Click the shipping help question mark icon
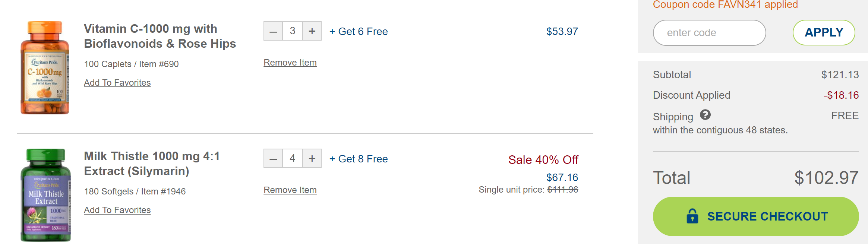 pyautogui.click(x=705, y=115)
